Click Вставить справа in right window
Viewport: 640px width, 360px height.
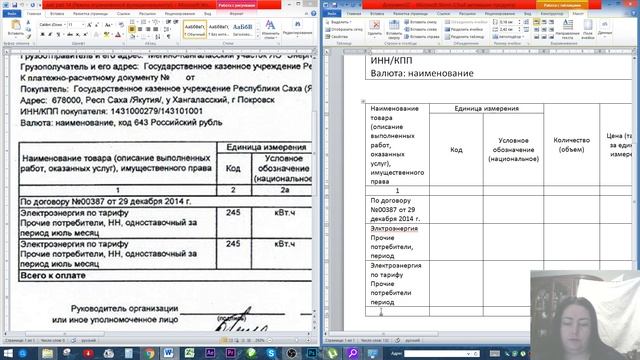[422, 37]
